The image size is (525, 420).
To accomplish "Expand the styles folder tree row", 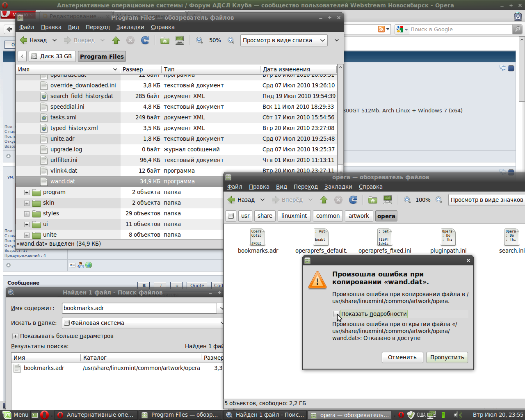I will (x=27, y=214).
